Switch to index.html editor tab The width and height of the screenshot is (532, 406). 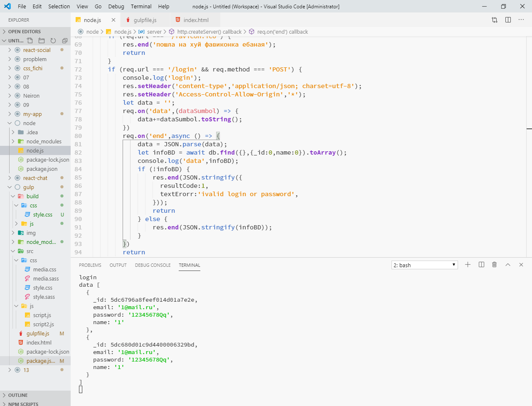(196, 20)
